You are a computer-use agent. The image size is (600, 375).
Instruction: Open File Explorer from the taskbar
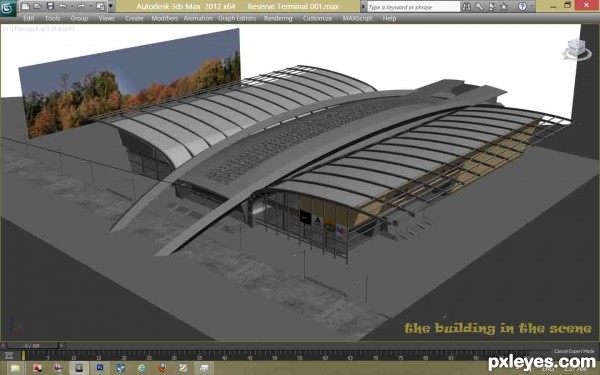click(x=15, y=368)
